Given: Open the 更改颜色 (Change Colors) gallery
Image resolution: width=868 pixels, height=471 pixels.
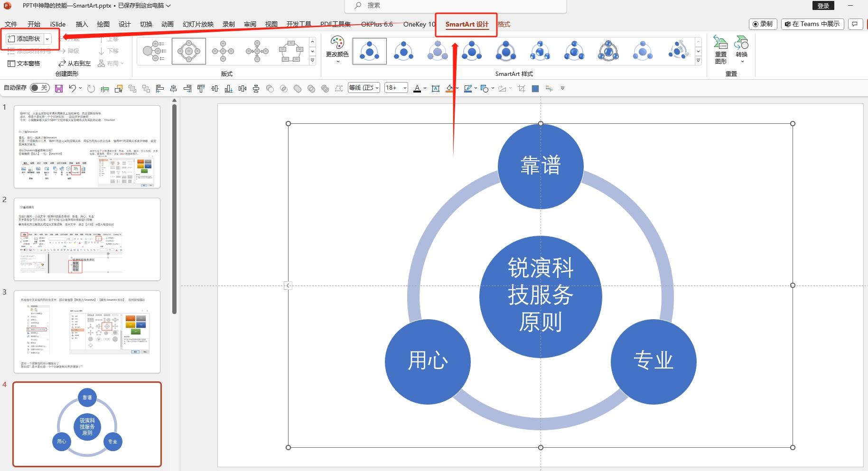Looking at the screenshot, I should [x=337, y=52].
